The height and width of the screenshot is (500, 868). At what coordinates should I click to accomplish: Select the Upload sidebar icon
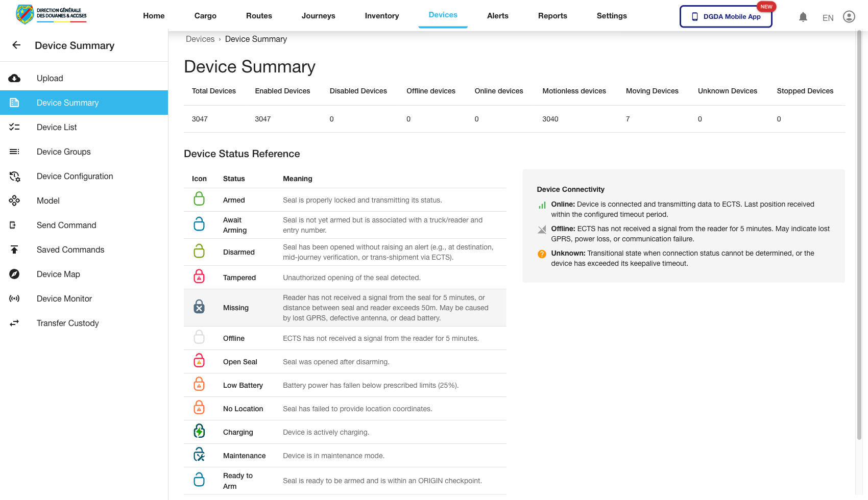tap(14, 78)
